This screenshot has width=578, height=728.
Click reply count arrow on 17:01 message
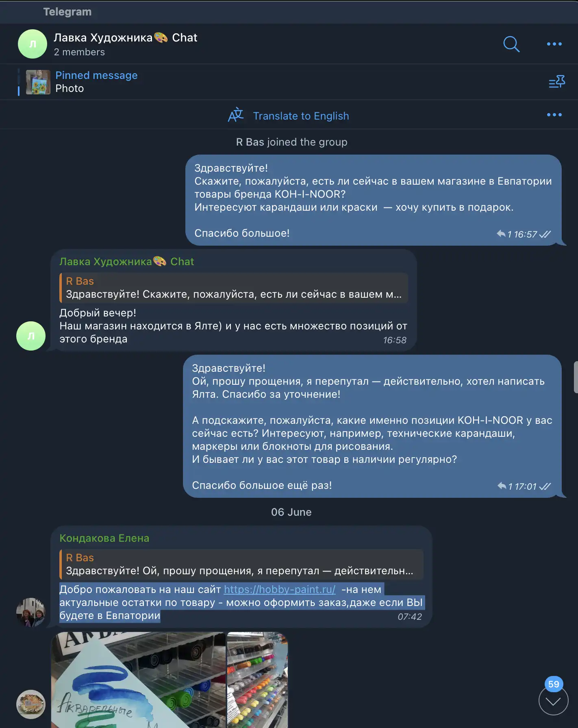click(502, 486)
